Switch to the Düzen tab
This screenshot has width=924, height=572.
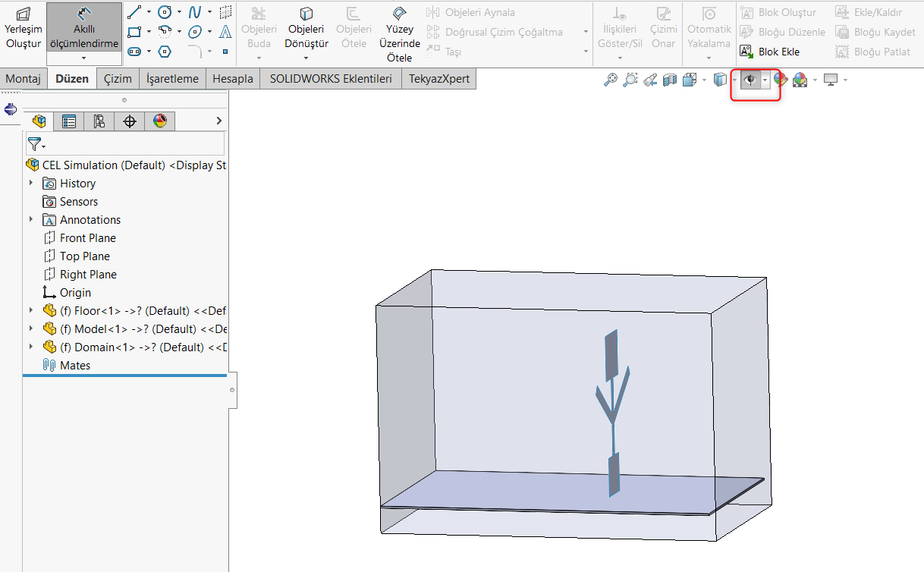[x=72, y=79]
